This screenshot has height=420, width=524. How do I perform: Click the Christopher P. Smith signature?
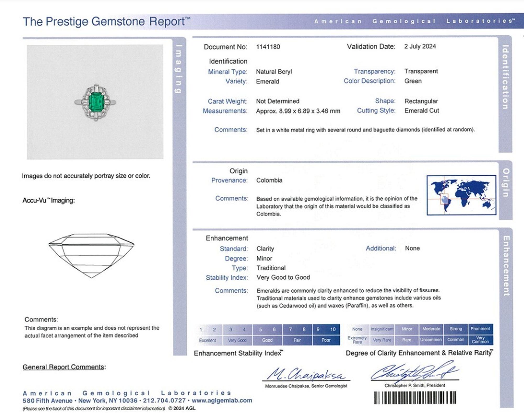tap(415, 371)
